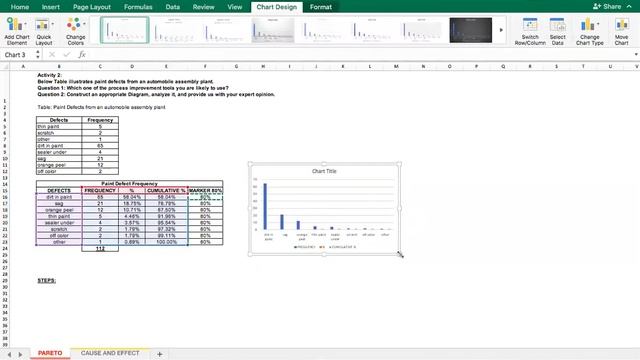This screenshot has height=360, width=640.
Task: Open the Review ribbon tab
Action: [203, 7]
